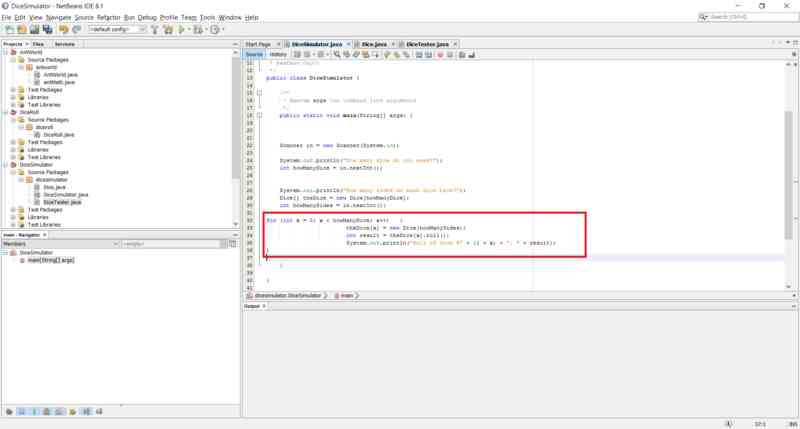
Task: Select AntWorld.java in the project tree
Action: click(60, 75)
